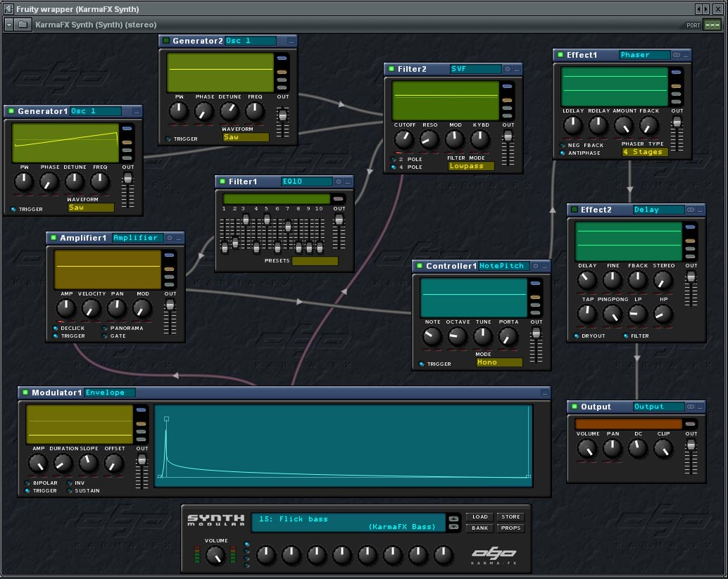Minimize Filter2 module panel
The image size is (728, 579).
517,69
